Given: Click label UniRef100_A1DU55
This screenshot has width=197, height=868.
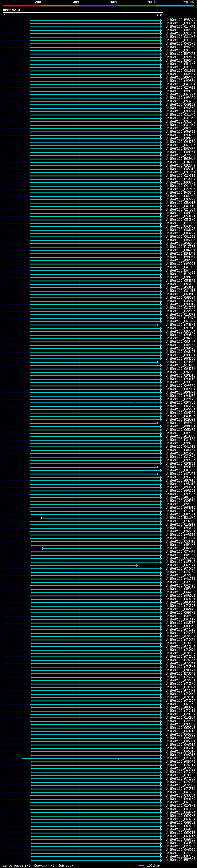Looking at the screenshot, I should [180, 437].
